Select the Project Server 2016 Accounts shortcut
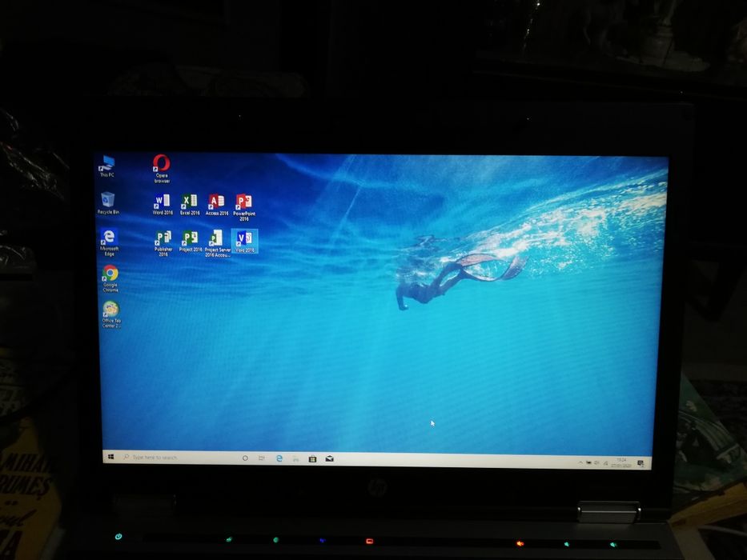The height and width of the screenshot is (560, 747). tap(217, 244)
